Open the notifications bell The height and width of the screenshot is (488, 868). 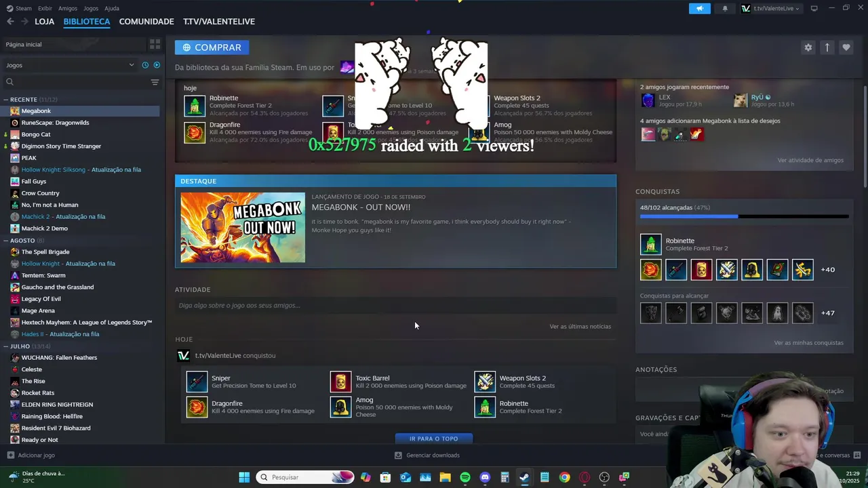click(x=725, y=8)
